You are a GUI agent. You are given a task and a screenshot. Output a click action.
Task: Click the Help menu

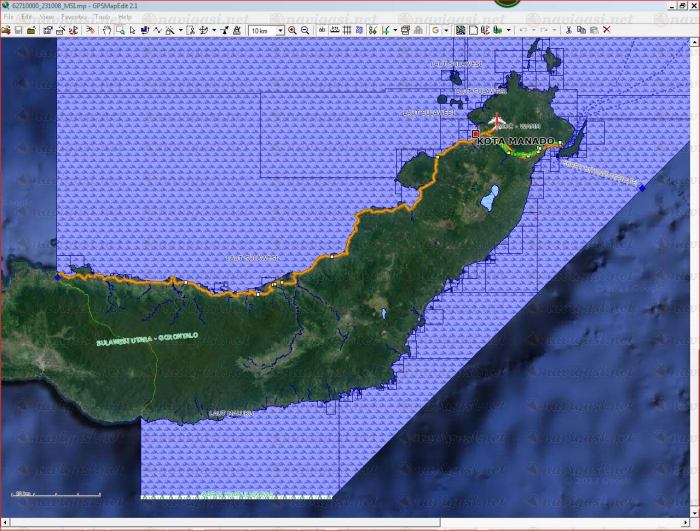[125, 17]
